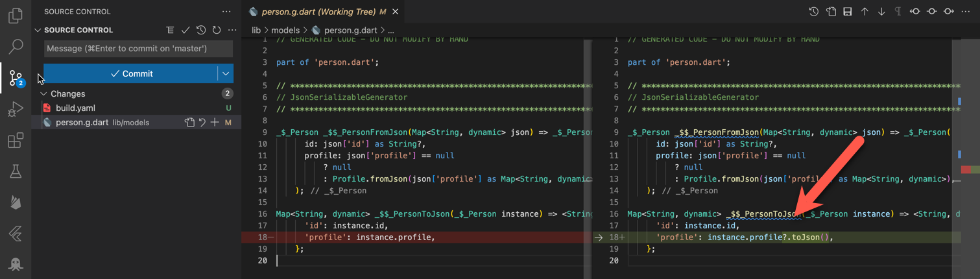The height and width of the screenshot is (279, 980).
Task: Click the commit message input box
Action: pos(138,49)
